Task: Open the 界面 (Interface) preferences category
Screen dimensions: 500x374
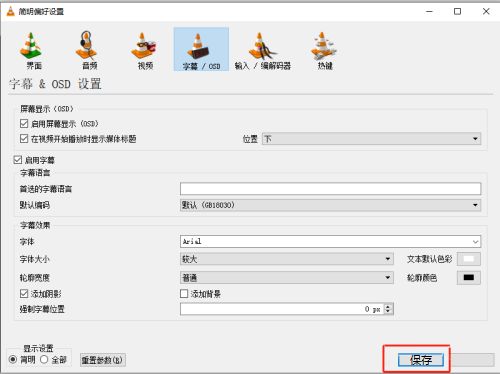Action: tap(32, 50)
